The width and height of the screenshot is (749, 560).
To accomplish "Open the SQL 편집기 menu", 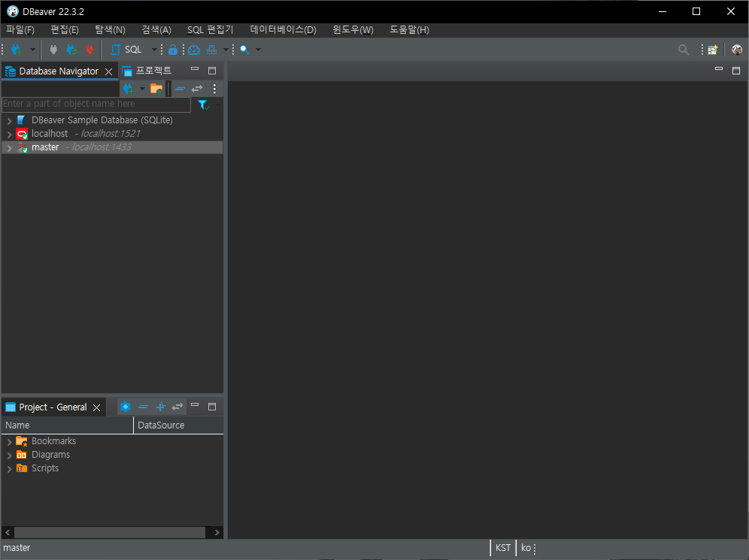I will pos(210,29).
